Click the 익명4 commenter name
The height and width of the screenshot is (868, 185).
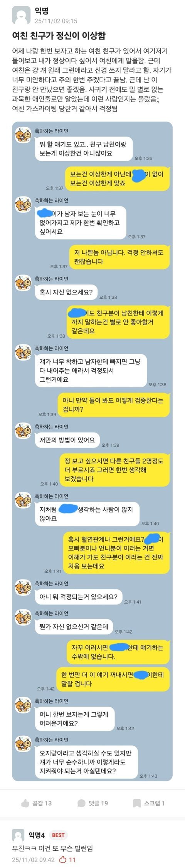click(x=37, y=835)
